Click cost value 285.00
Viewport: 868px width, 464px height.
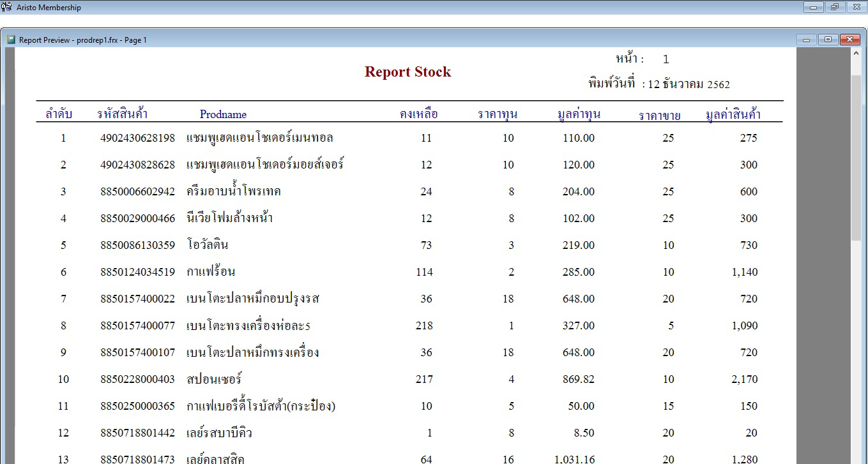[x=579, y=272]
